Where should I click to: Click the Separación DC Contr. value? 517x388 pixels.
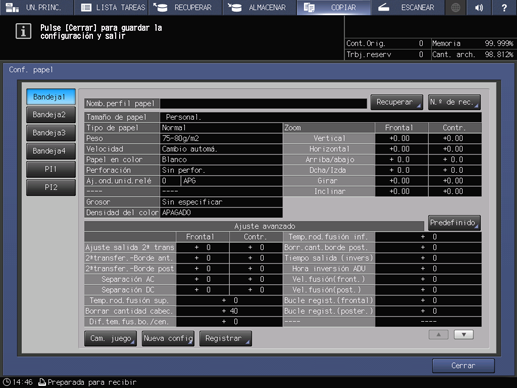pos(256,290)
